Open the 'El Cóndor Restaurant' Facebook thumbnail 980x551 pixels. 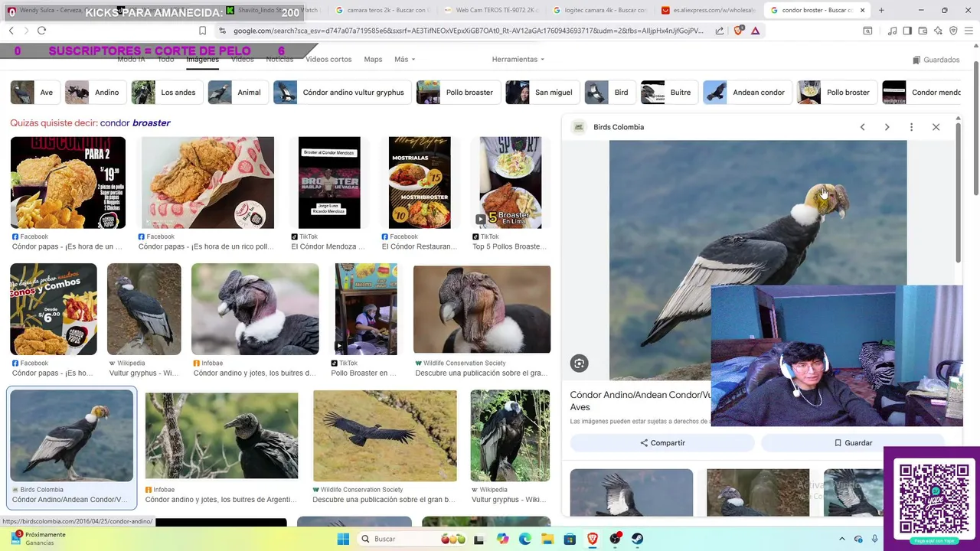(420, 183)
